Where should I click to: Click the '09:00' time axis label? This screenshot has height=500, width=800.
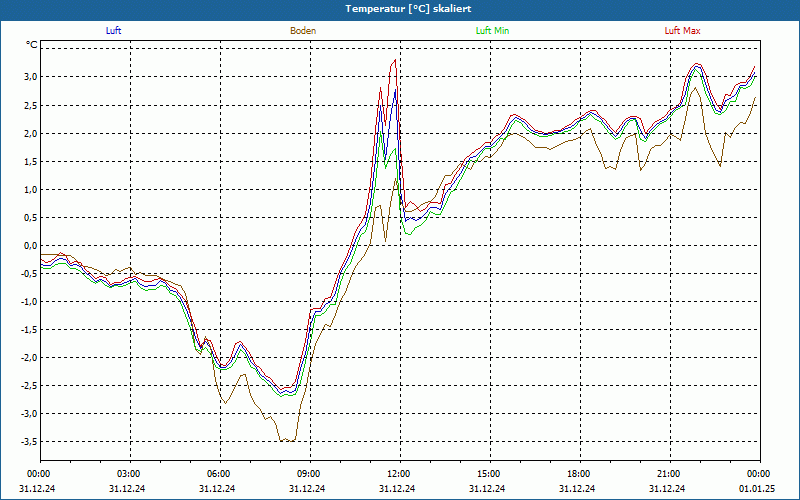(x=310, y=474)
